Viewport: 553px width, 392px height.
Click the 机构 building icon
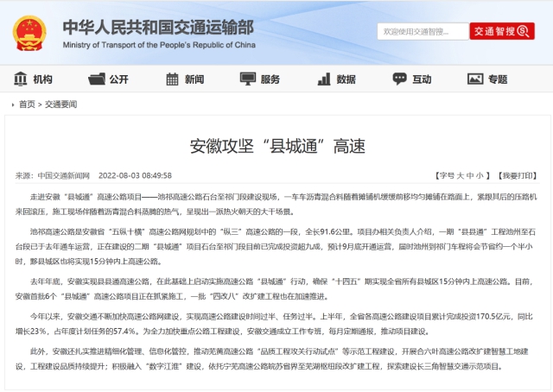(x=20, y=79)
